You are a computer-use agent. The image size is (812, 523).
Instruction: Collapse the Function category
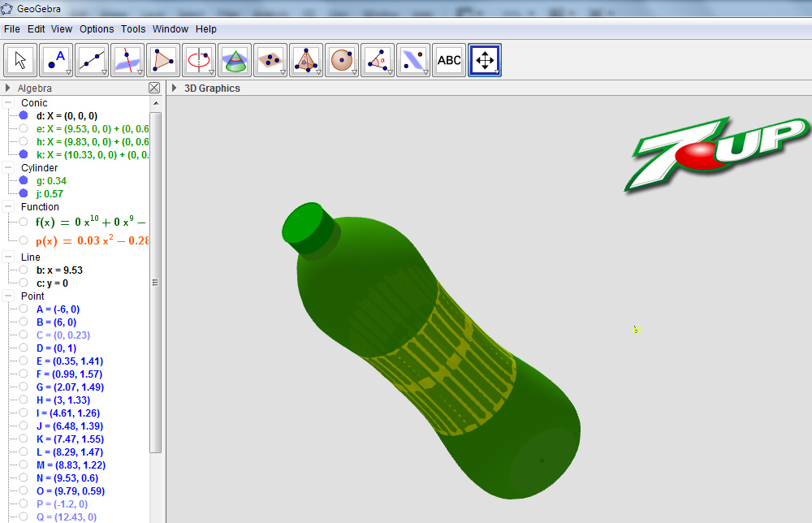click(8, 206)
